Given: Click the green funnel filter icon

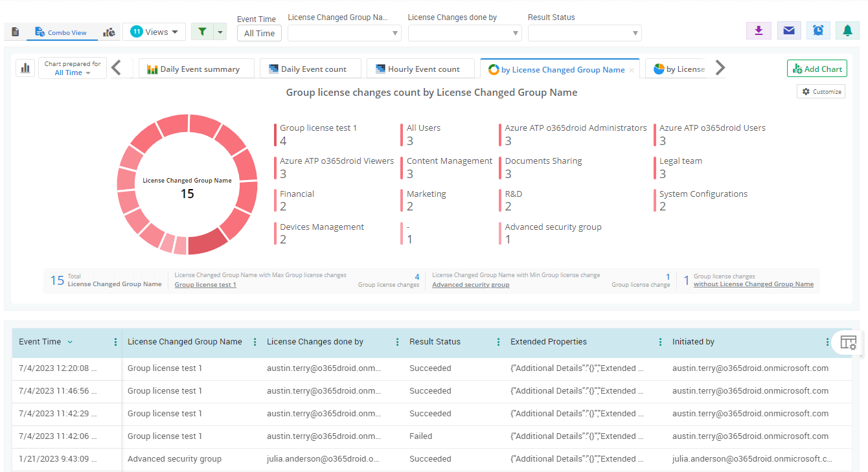Looking at the screenshot, I should [x=202, y=32].
